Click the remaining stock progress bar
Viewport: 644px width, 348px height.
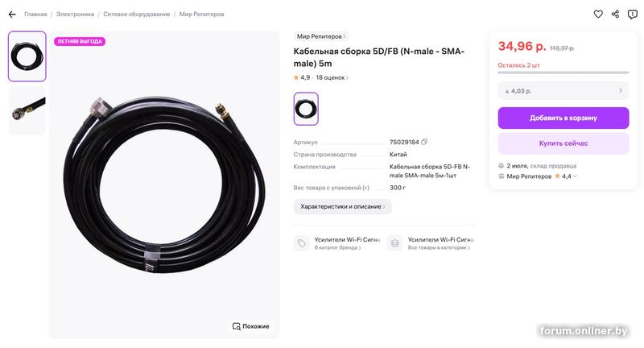(x=563, y=72)
